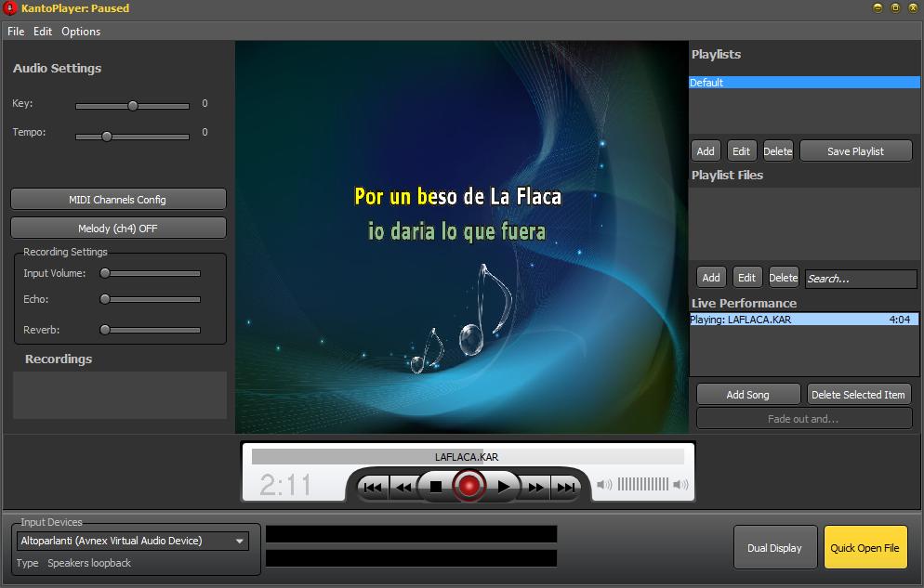Click the Key slider handle
The height and width of the screenshot is (588, 924).
click(x=133, y=106)
